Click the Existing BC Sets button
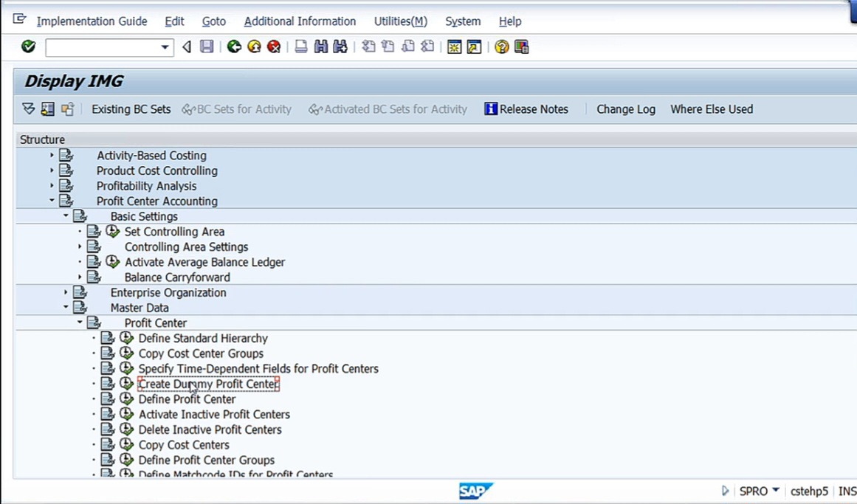The height and width of the screenshot is (504, 857). pos(131,109)
